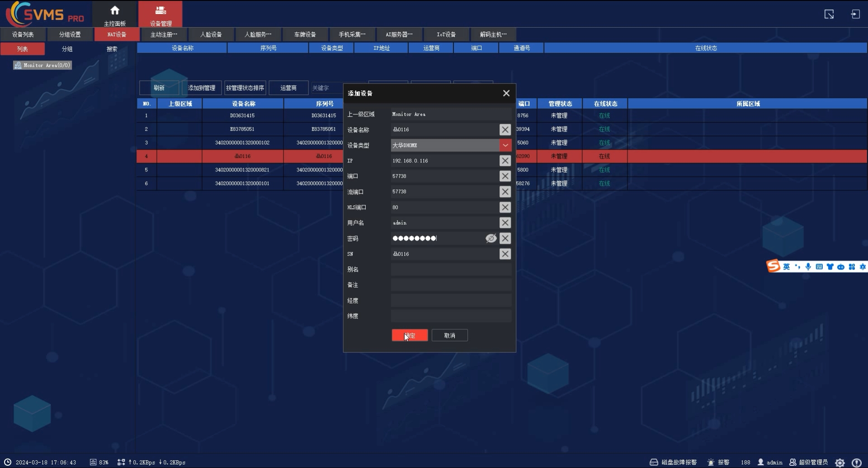
Task: Clear the SN field with X
Action: tap(505, 254)
